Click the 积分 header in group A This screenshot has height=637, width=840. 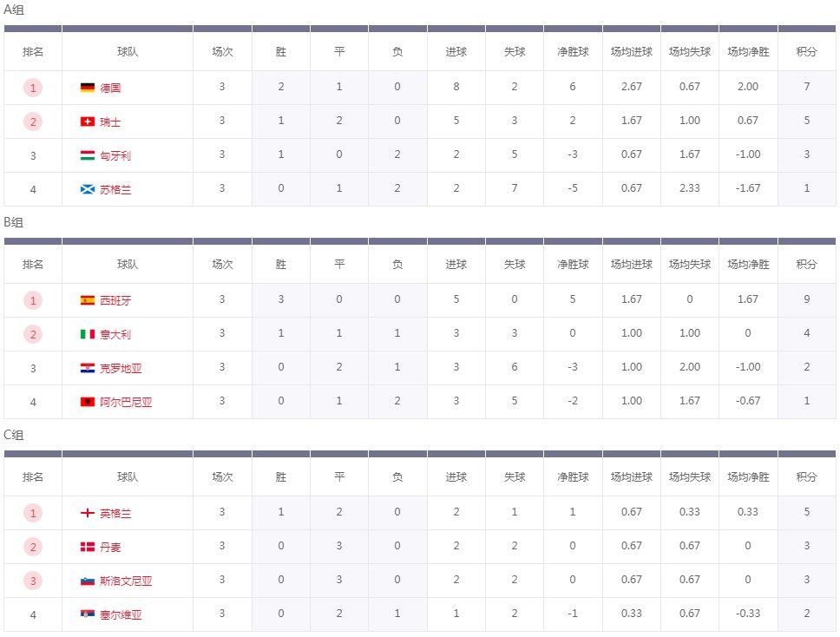(x=806, y=51)
